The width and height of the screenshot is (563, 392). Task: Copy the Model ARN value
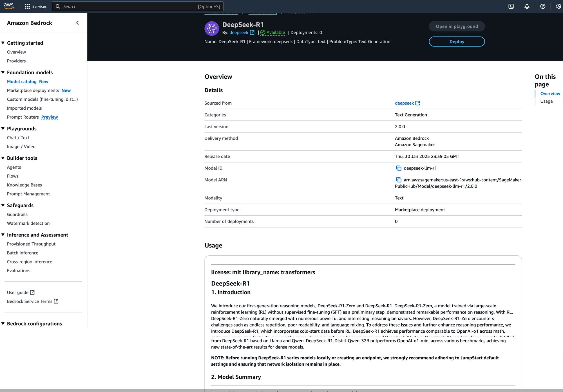(399, 180)
